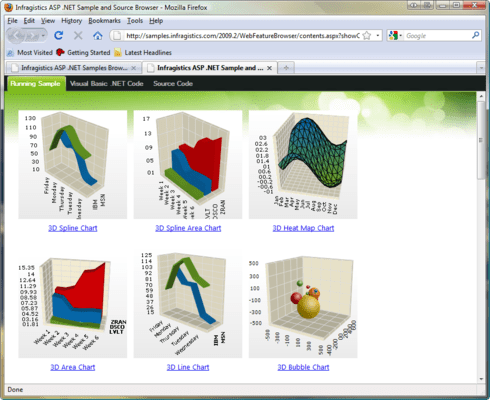Viewport: 490px width, 400px height.
Task: Switch to Source Code tab
Action: (x=173, y=84)
